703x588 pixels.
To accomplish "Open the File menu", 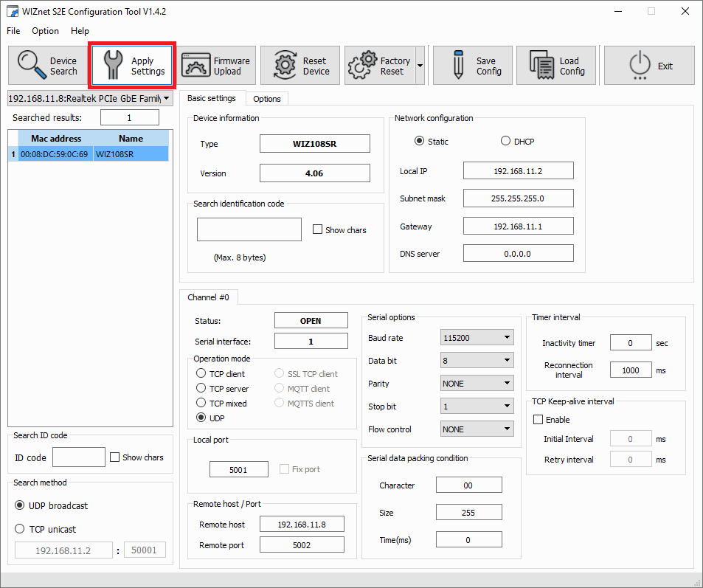I will pos(14,31).
